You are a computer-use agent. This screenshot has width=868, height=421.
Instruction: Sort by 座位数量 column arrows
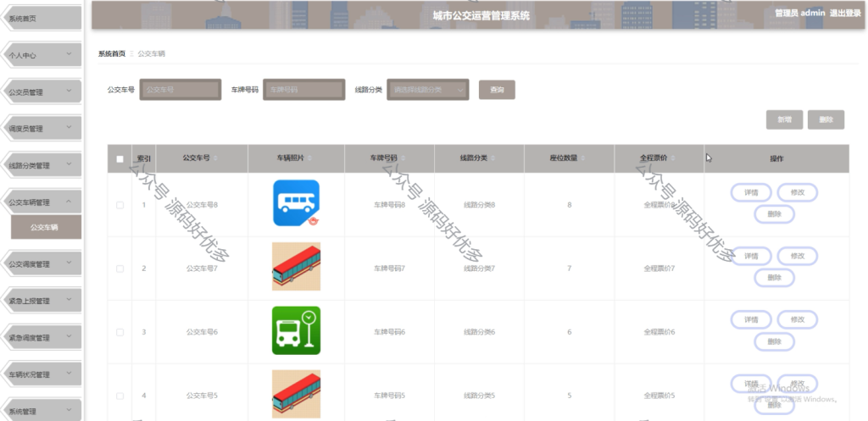coord(582,158)
